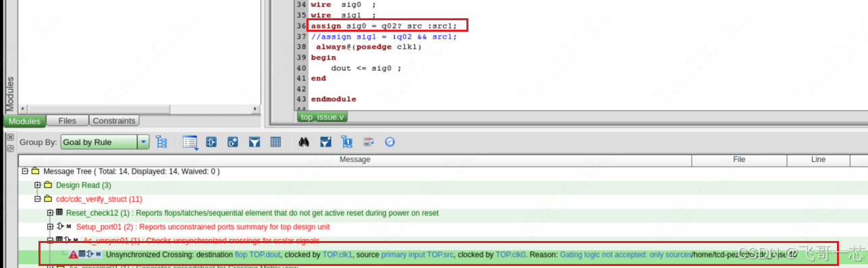
Task: Click the 'dout <= sig0 ;' code line
Action: click(366, 68)
